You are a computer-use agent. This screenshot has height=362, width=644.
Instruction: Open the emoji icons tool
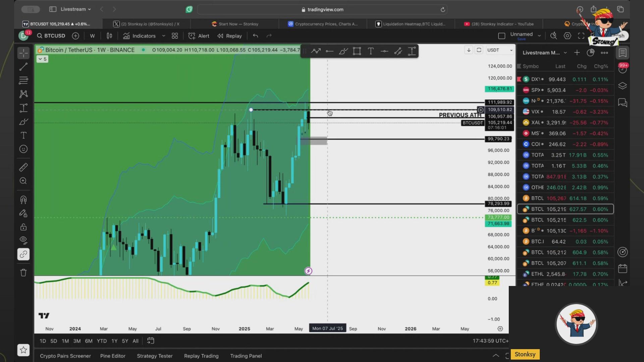(23, 149)
